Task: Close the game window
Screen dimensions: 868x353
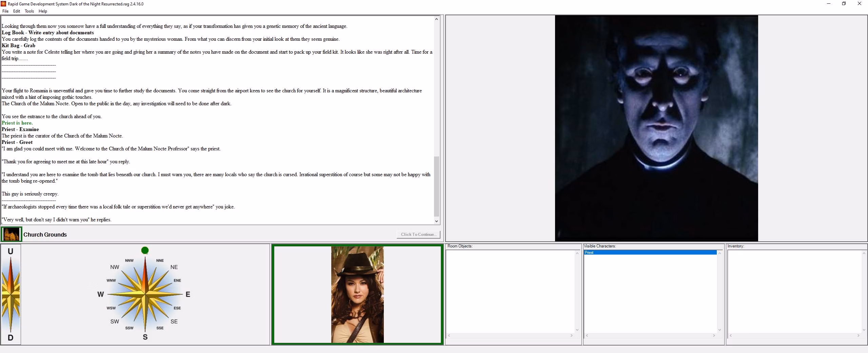Action: 860,4
